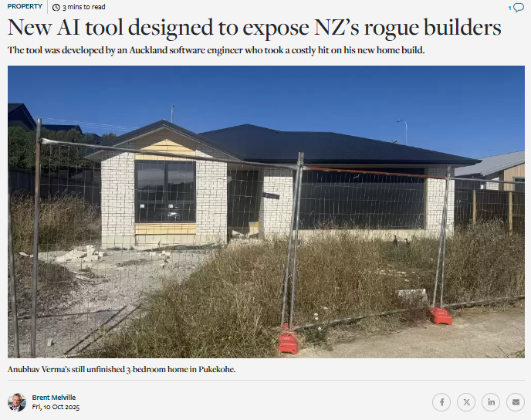531x420 pixels.
Task: Share the article via email icon
Action: (516, 402)
